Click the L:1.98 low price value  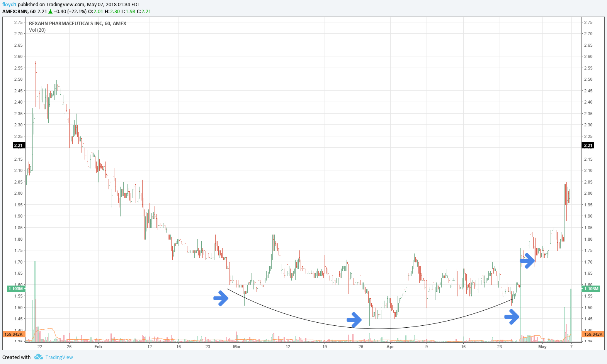tap(128, 11)
